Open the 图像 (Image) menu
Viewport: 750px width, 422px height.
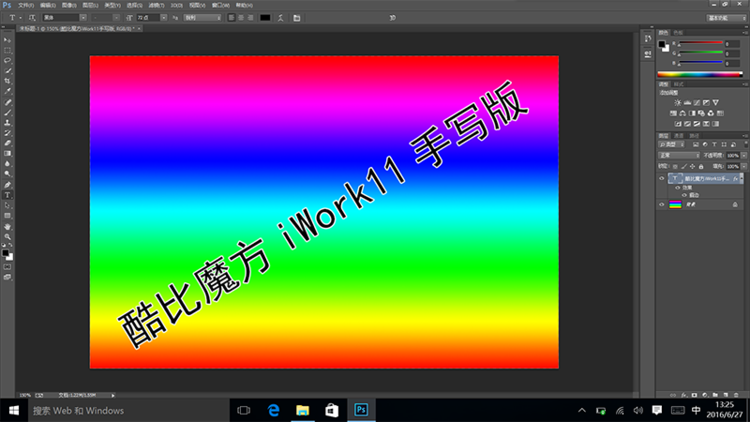click(x=67, y=5)
